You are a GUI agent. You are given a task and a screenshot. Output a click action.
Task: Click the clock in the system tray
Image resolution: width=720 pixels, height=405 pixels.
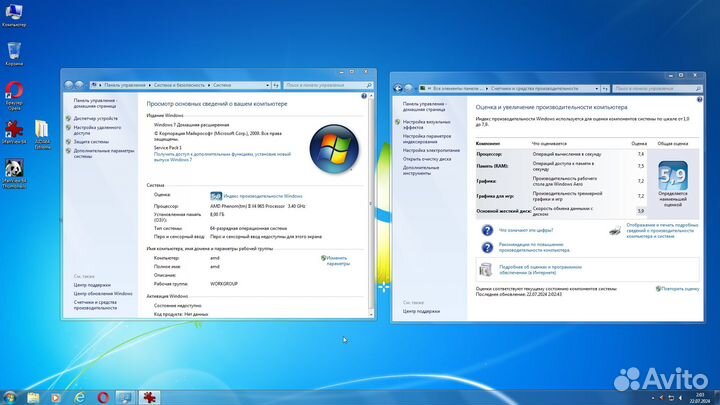tap(699, 397)
